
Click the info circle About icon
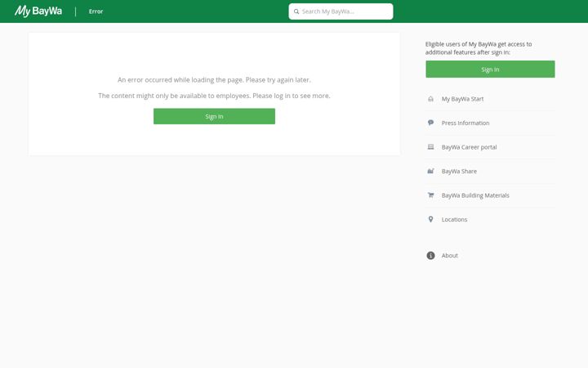point(430,255)
